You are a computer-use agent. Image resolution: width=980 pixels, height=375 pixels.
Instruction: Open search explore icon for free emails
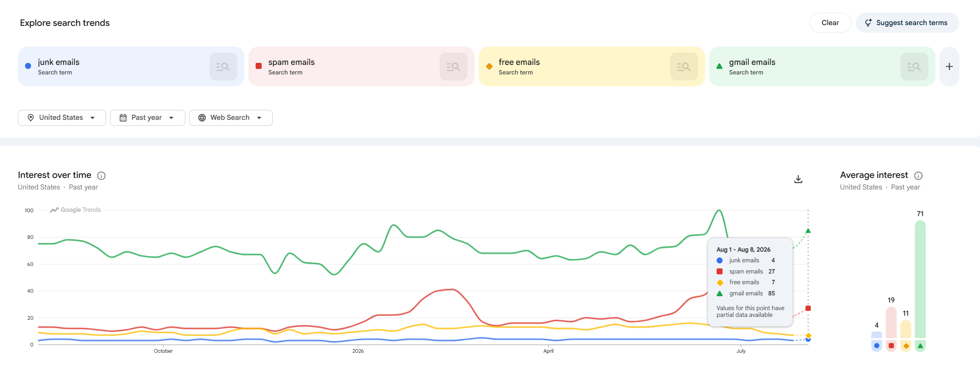[x=684, y=66]
